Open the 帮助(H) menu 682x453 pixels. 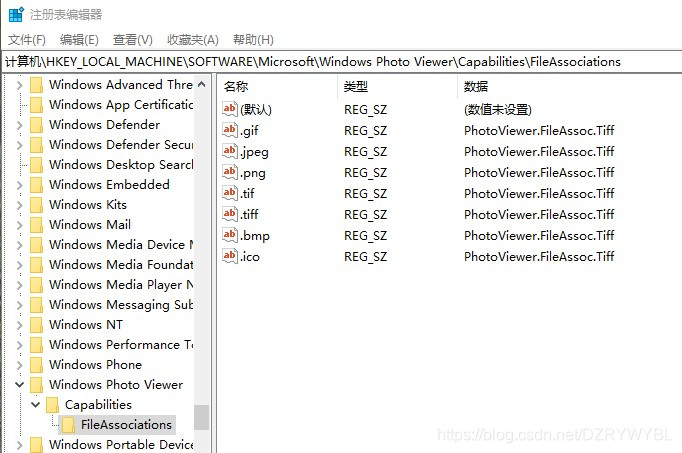[253, 40]
